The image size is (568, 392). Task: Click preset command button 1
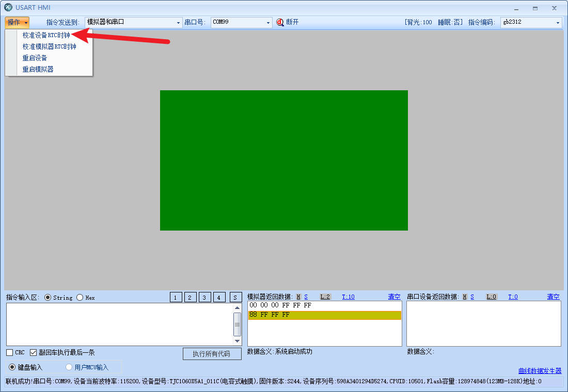coord(176,298)
